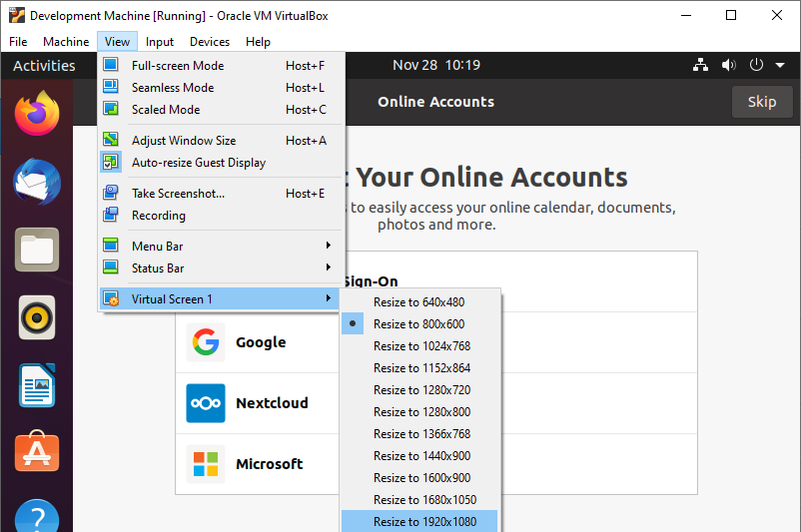Select Full-screen Mode menu entry text

[178, 65]
